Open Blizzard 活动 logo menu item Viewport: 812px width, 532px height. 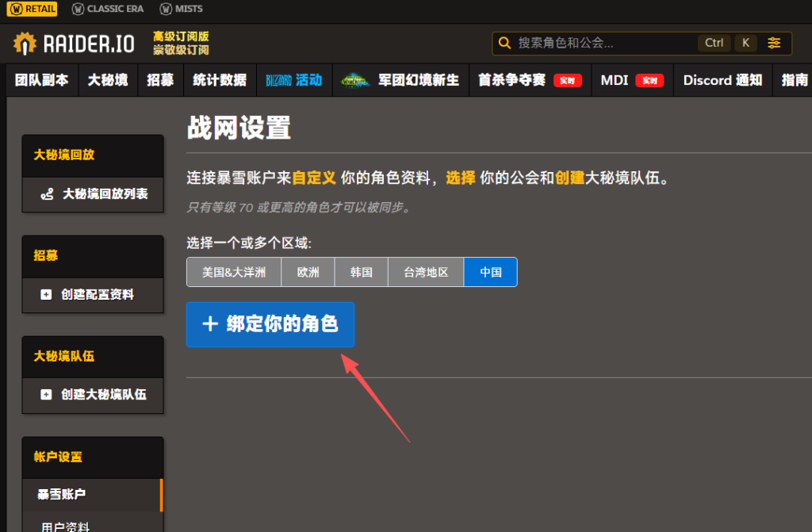(293, 80)
